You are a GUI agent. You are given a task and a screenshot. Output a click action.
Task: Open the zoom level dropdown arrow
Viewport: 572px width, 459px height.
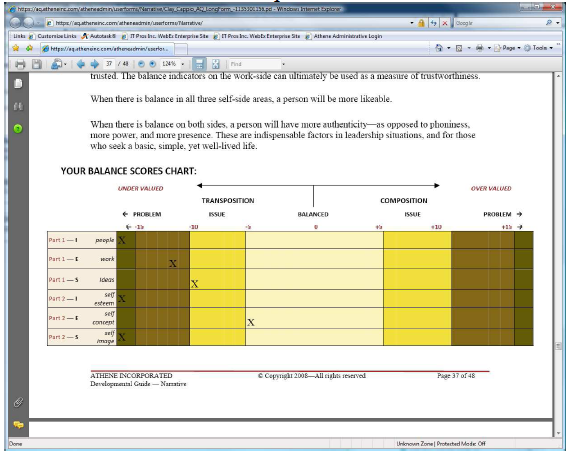coord(183,64)
